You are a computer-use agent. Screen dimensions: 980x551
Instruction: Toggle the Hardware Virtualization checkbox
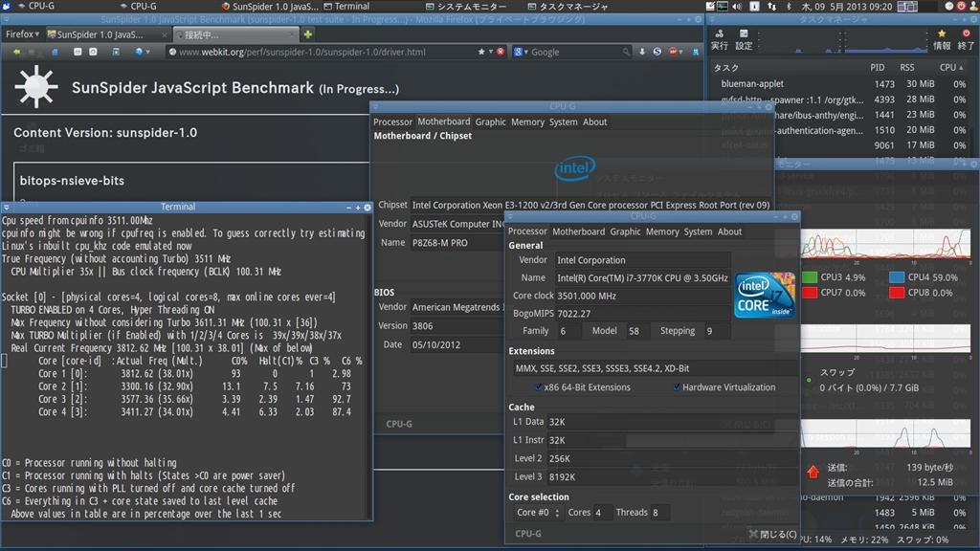tap(677, 387)
